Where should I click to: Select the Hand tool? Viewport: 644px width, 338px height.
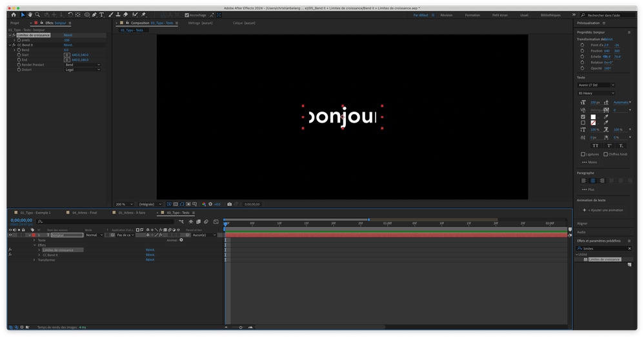tap(30, 15)
